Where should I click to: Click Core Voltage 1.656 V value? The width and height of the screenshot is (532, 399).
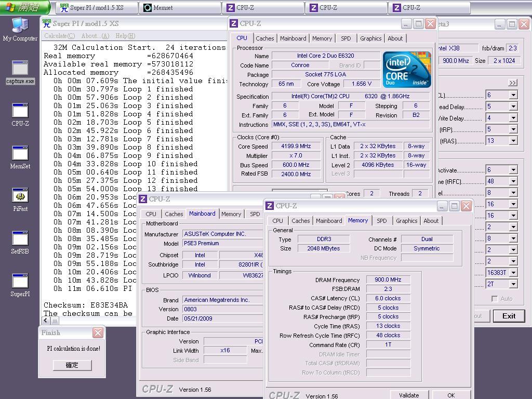[x=362, y=84]
